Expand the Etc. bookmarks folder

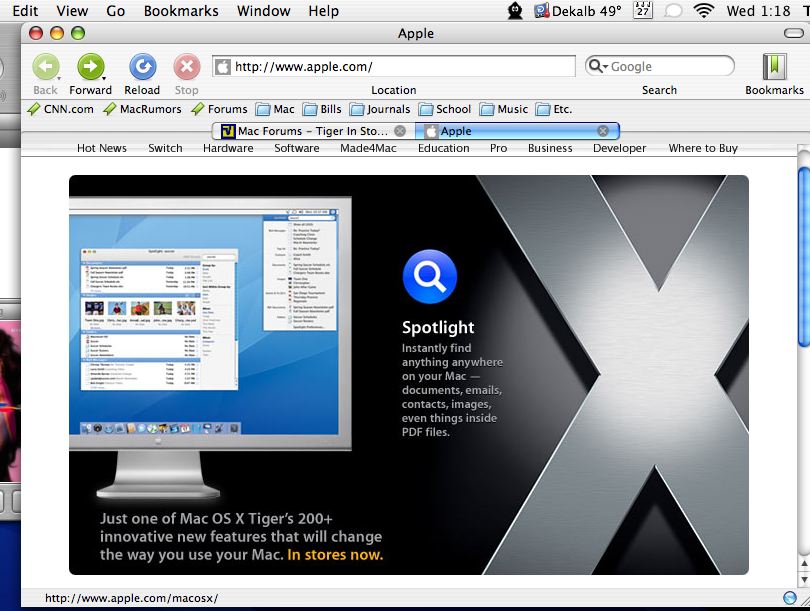[x=554, y=109]
